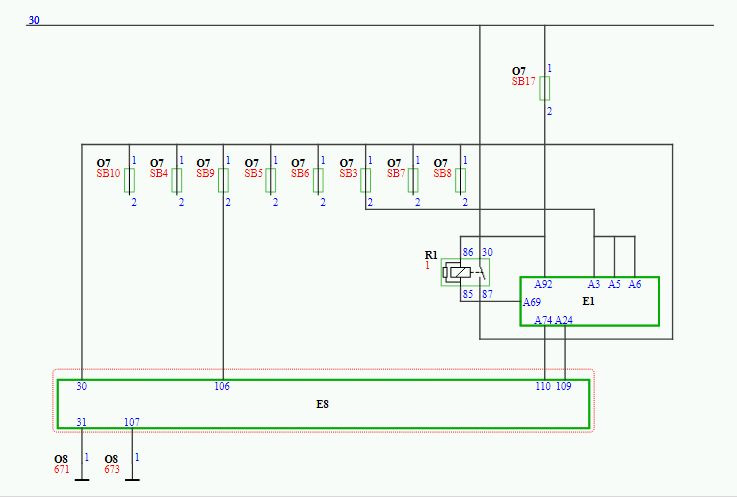The width and height of the screenshot is (737, 497).
Task: Click pin 106 on E8
Action: pyautogui.click(x=222, y=386)
